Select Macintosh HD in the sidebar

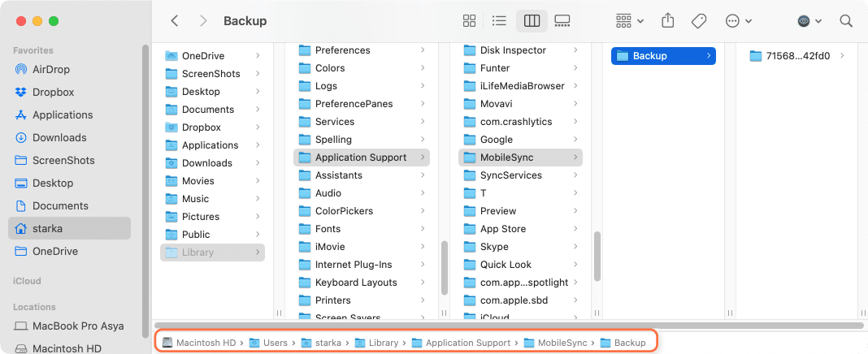coord(69,348)
